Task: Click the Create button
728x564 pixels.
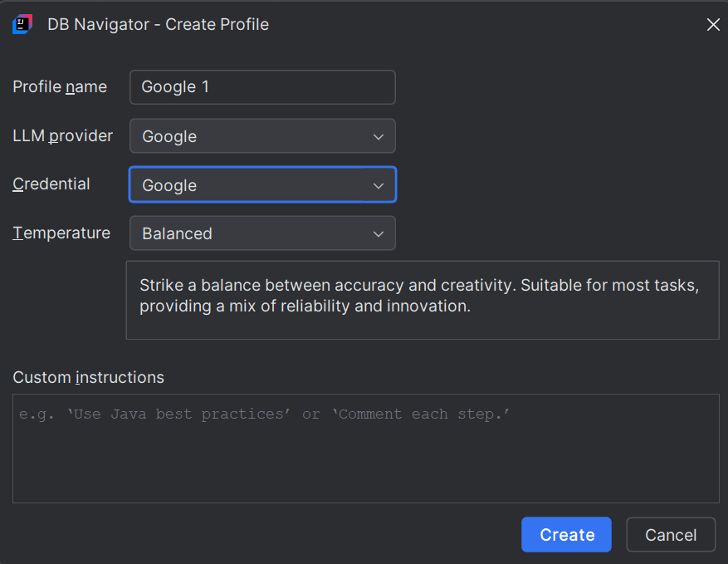Action: tap(566, 535)
